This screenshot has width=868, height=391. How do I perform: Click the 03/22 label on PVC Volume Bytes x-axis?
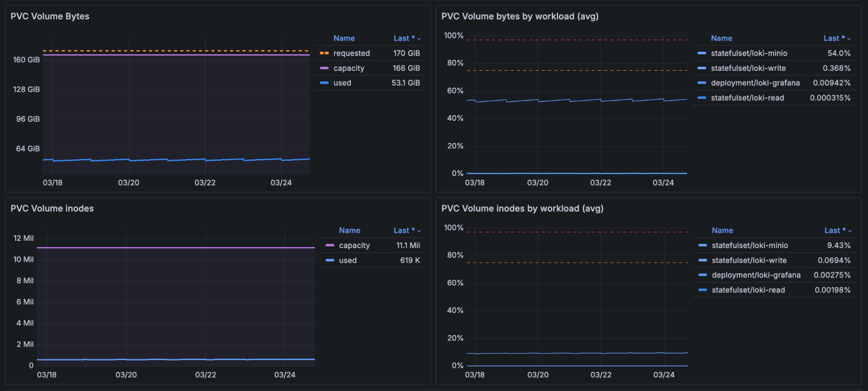pyautogui.click(x=205, y=182)
